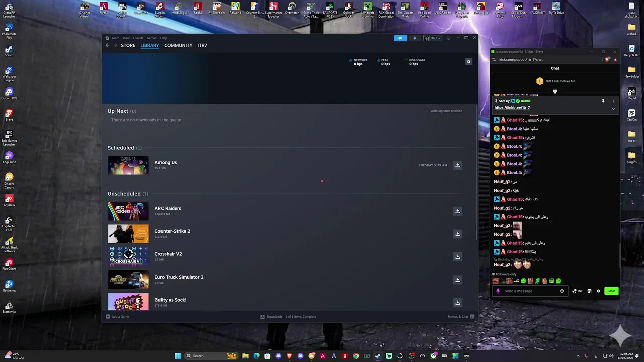Viewport: 644px width, 362px height.
Task: Click Counter-Strike 2 title text
Action: pos(172,231)
